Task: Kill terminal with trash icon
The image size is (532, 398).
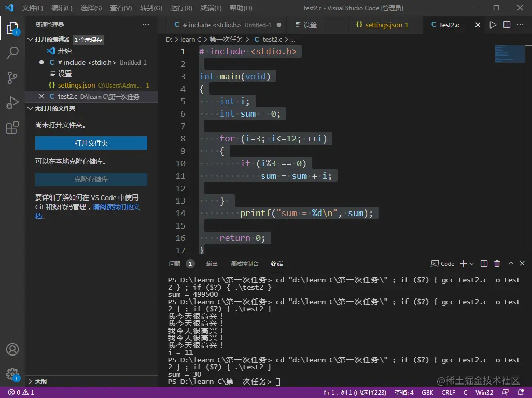Action: pyautogui.click(x=497, y=264)
